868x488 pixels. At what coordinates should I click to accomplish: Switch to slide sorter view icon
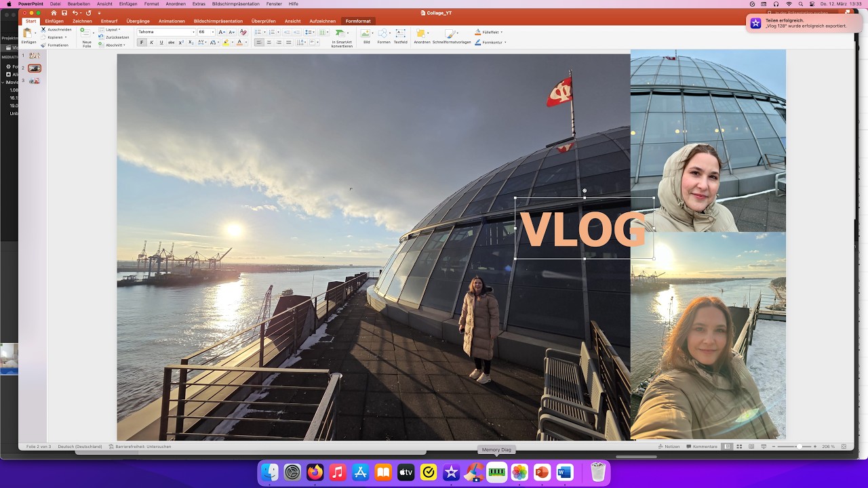point(739,447)
